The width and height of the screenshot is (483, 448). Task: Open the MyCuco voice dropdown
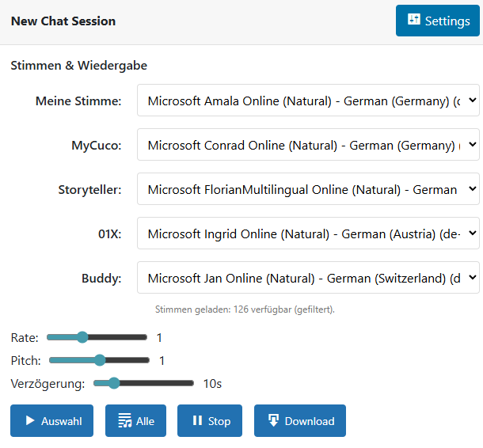tap(308, 145)
